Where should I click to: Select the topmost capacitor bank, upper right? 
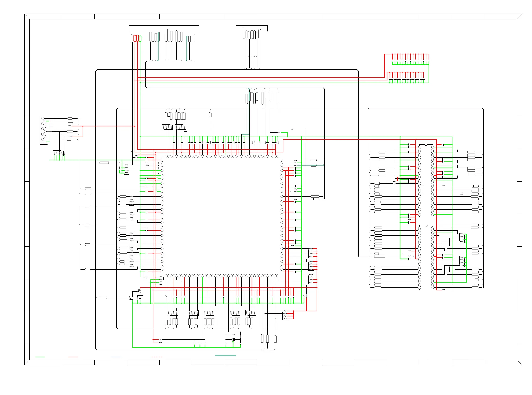[410, 60]
